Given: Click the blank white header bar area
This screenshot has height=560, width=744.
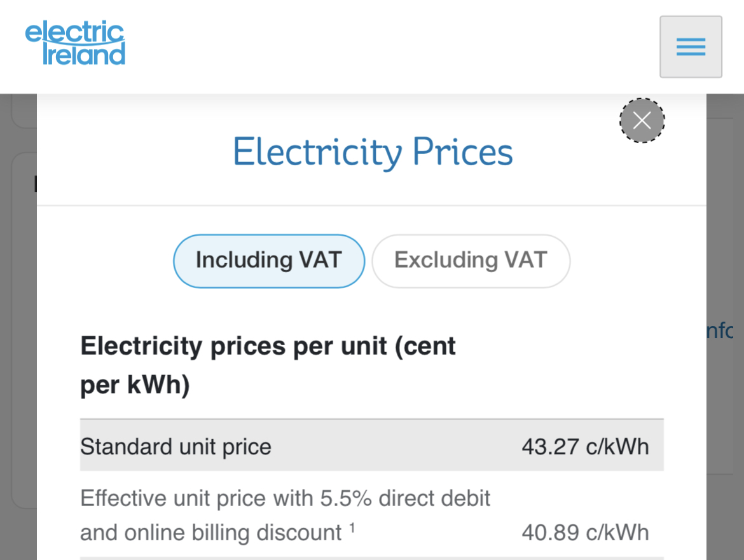Looking at the screenshot, I should click(x=389, y=46).
